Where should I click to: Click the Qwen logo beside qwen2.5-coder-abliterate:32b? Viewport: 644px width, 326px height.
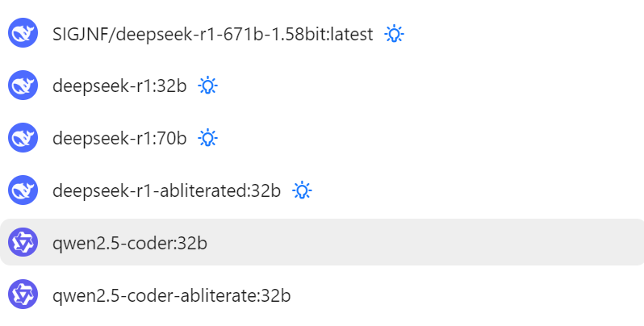(23, 295)
